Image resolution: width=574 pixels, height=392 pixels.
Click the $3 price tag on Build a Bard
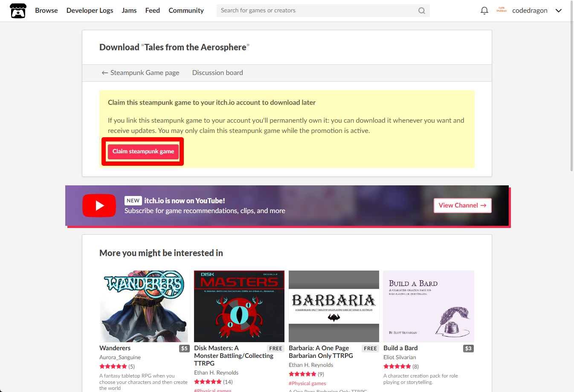[x=468, y=349]
